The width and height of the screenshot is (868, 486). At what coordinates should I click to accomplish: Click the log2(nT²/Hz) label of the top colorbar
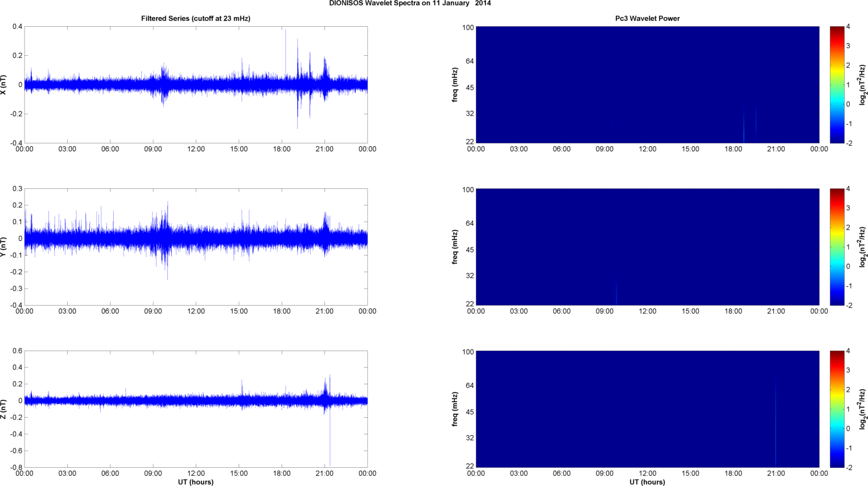[863, 85]
